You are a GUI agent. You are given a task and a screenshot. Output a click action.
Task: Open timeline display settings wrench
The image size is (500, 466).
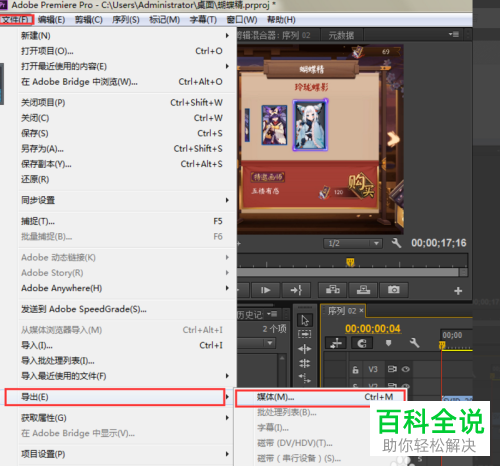point(414,343)
